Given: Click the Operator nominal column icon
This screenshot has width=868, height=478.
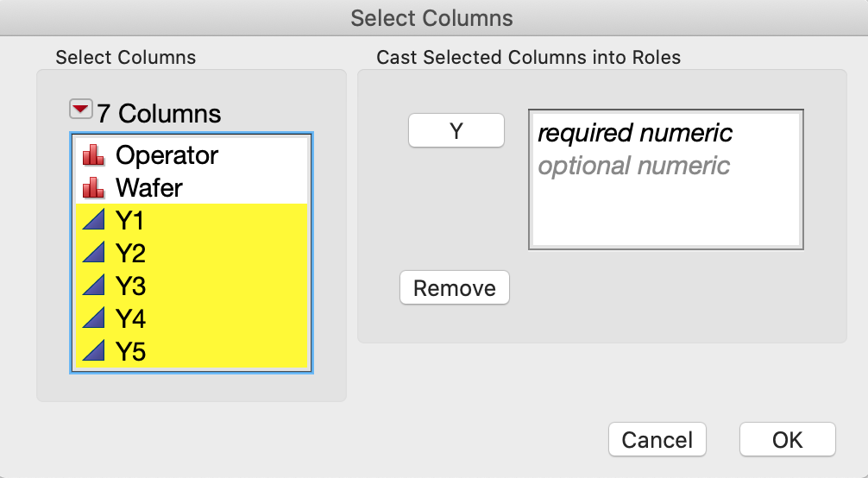Looking at the screenshot, I should (92, 156).
